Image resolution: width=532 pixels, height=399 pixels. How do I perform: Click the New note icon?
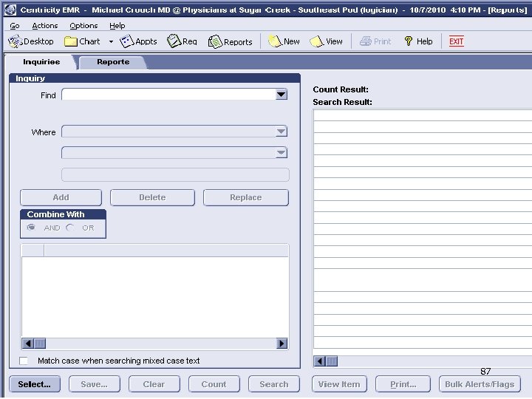pos(275,41)
